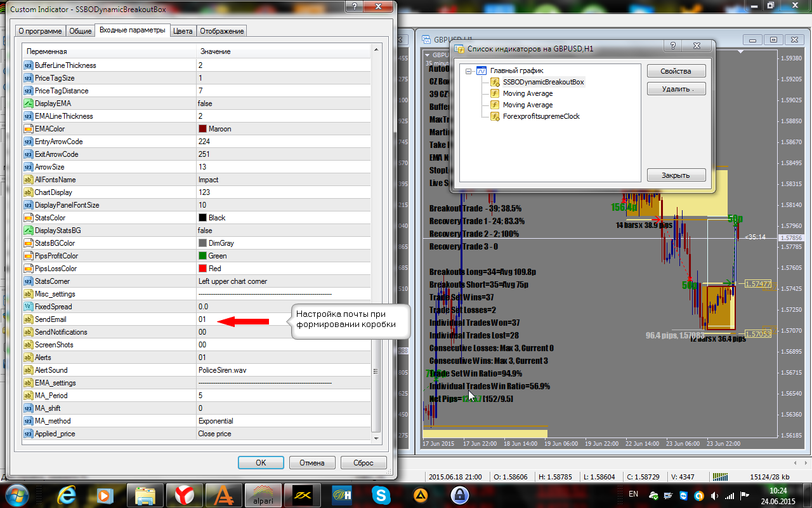Collapse the main chart tree node
The image size is (812, 508).
point(469,71)
